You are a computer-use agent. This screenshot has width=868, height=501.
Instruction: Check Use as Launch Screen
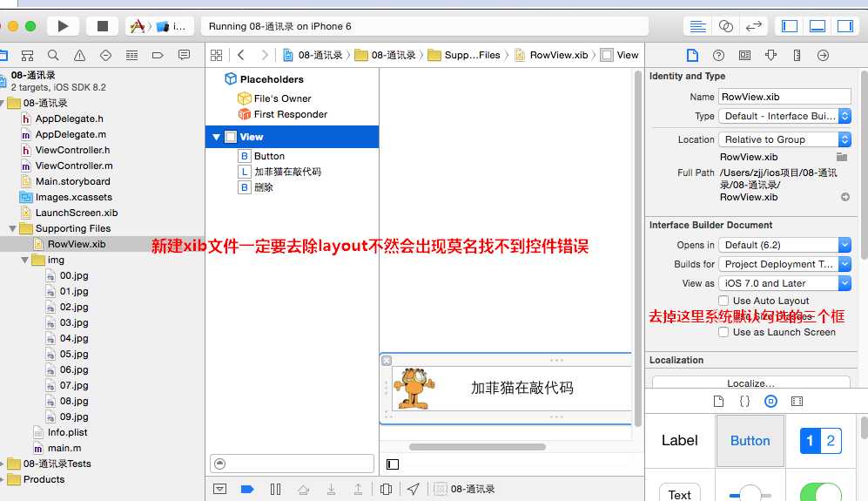pos(723,332)
